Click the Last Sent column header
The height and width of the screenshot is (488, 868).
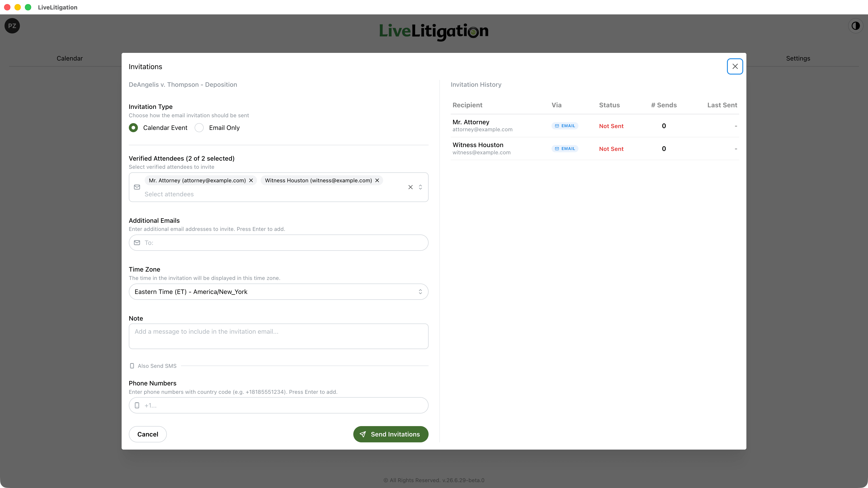pyautogui.click(x=722, y=105)
